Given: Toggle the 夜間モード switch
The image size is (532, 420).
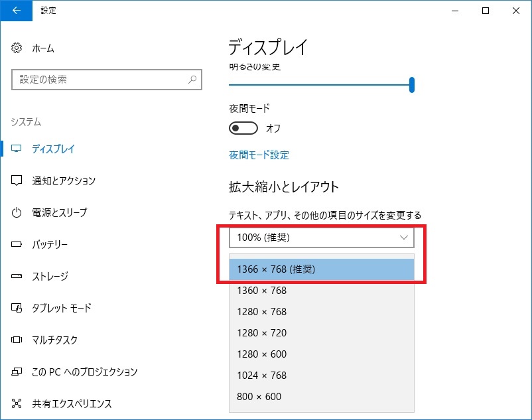Looking at the screenshot, I should click(243, 128).
